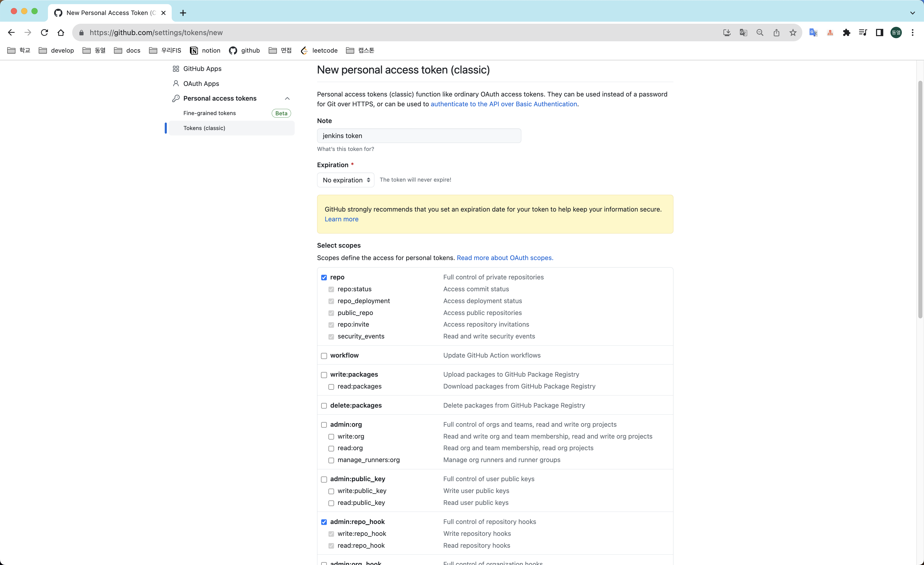Enable the workflow scope checkbox
The width and height of the screenshot is (924, 565).
pyautogui.click(x=324, y=356)
